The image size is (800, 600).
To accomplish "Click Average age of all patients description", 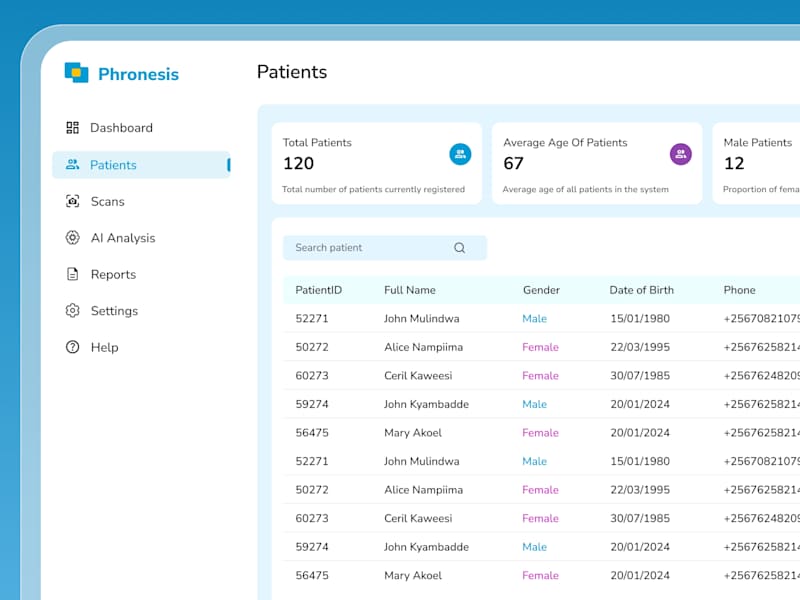I will click(x=585, y=189).
